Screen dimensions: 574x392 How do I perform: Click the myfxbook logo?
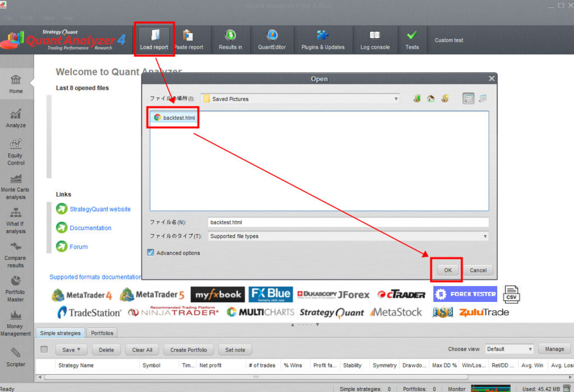tap(218, 295)
